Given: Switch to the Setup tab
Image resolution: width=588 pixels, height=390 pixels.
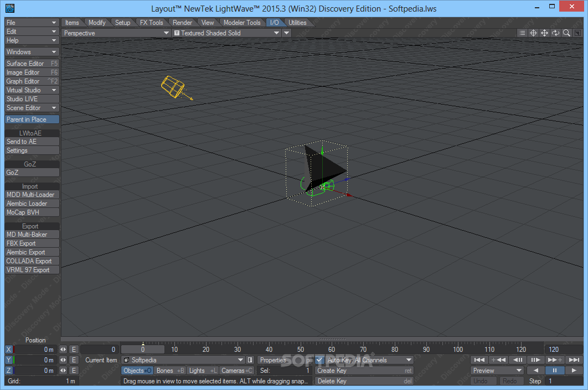Looking at the screenshot, I should click(122, 23).
